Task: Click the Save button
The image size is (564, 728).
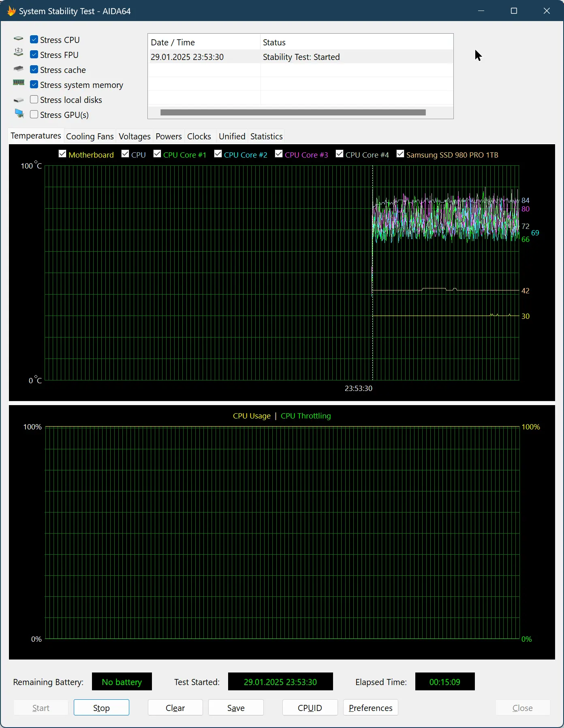Action: pyautogui.click(x=236, y=708)
